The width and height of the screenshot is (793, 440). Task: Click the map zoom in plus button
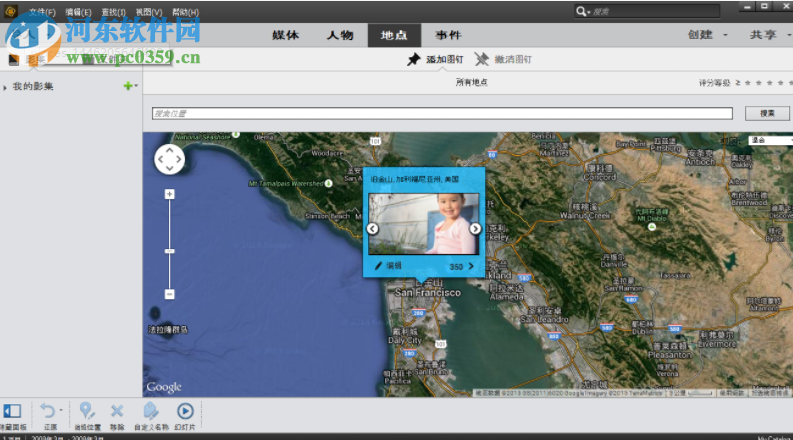point(169,194)
